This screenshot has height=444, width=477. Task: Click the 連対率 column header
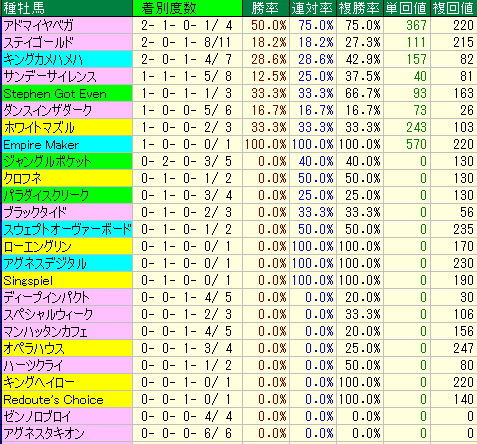[313, 8]
